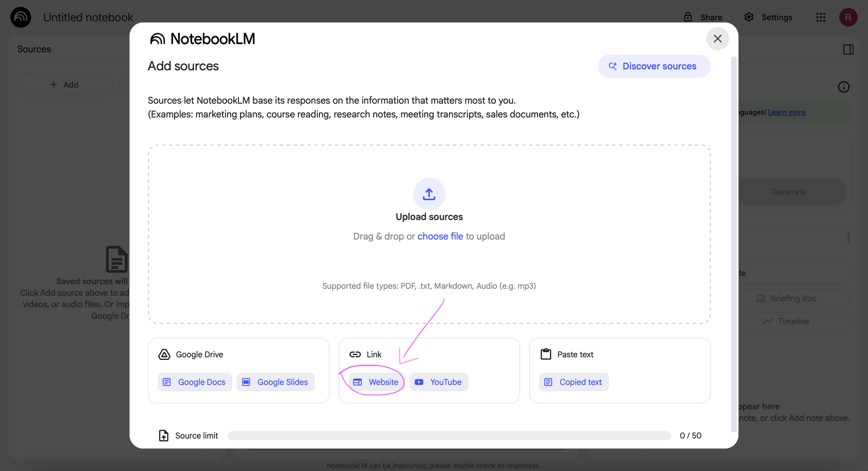This screenshot has width=868, height=471.
Task: Click the info circle icon
Action: pos(843,86)
